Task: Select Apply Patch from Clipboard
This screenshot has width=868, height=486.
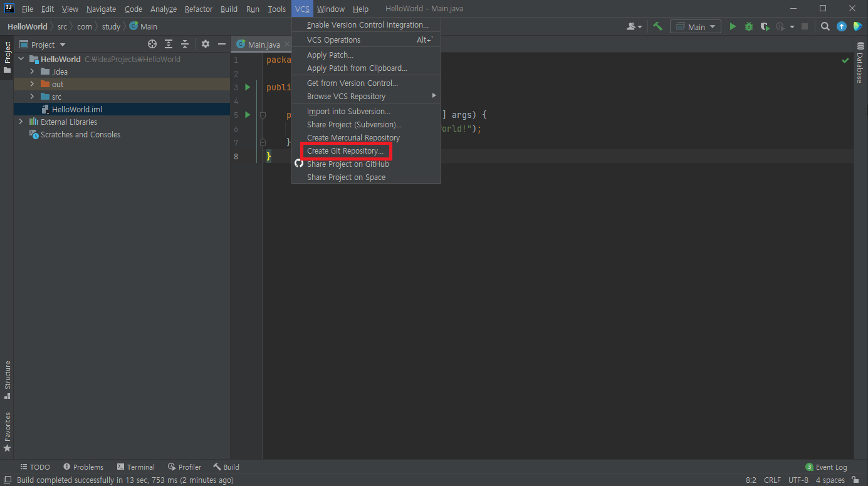Action: pos(367,68)
